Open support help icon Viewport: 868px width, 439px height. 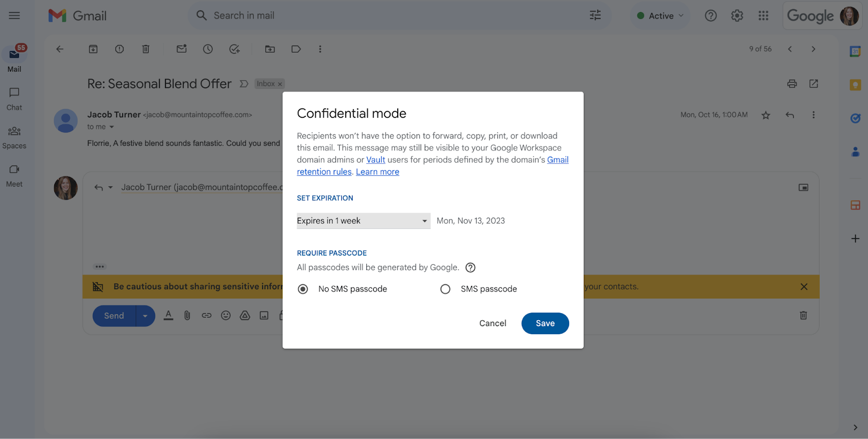click(x=711, y=16)
